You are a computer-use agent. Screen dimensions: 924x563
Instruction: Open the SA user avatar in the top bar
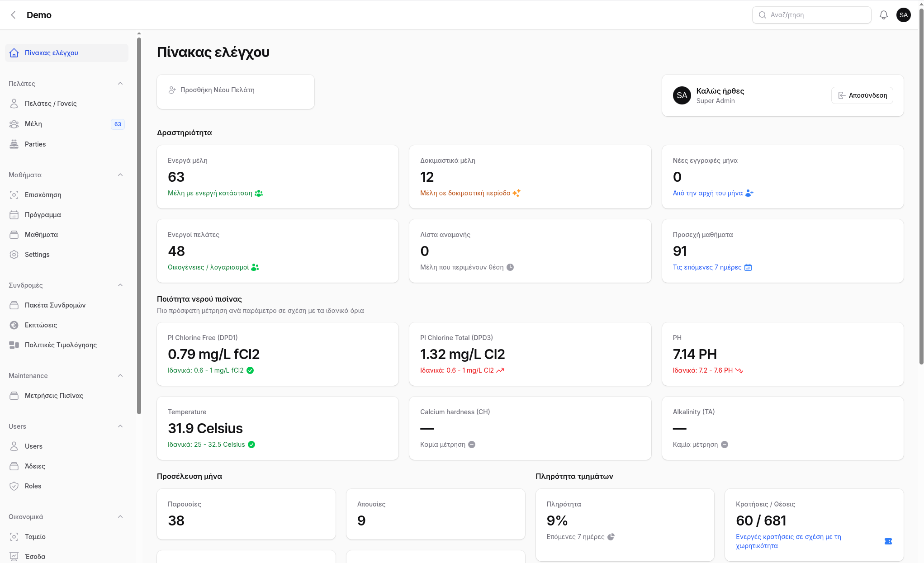904,15
